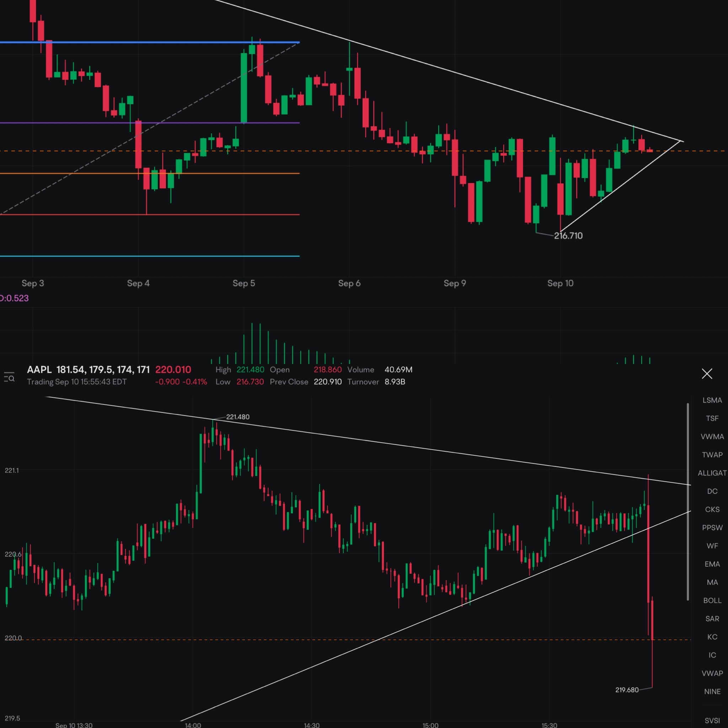The image size is (728, 728).
Task: Click the 216.710 low price label
Action: tap(568, 236)
